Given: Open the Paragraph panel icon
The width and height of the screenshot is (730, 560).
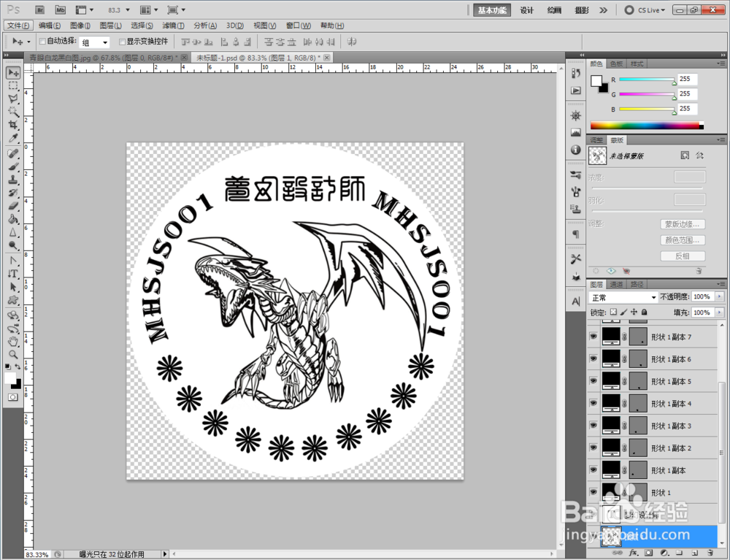Looking at the screenshot, I should 576,234.
